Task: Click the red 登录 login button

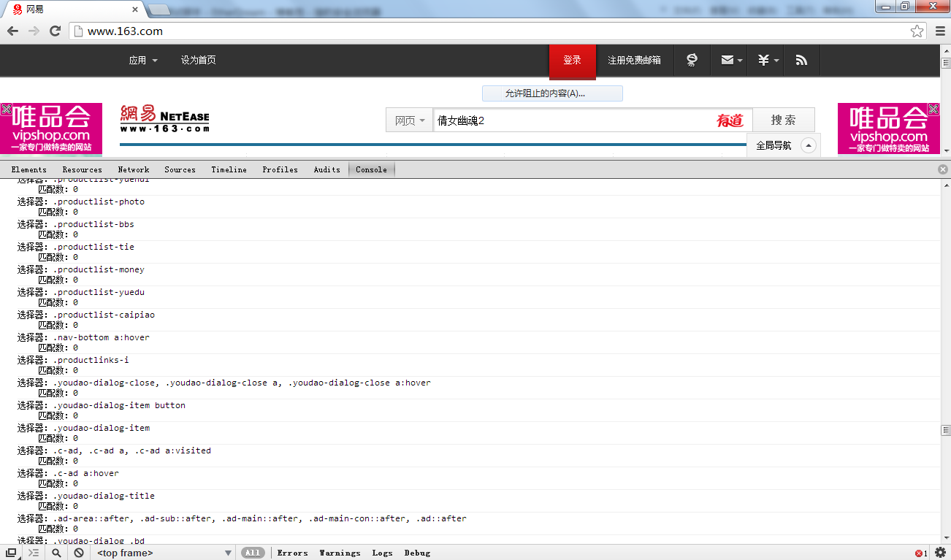Action: [572, 61]
